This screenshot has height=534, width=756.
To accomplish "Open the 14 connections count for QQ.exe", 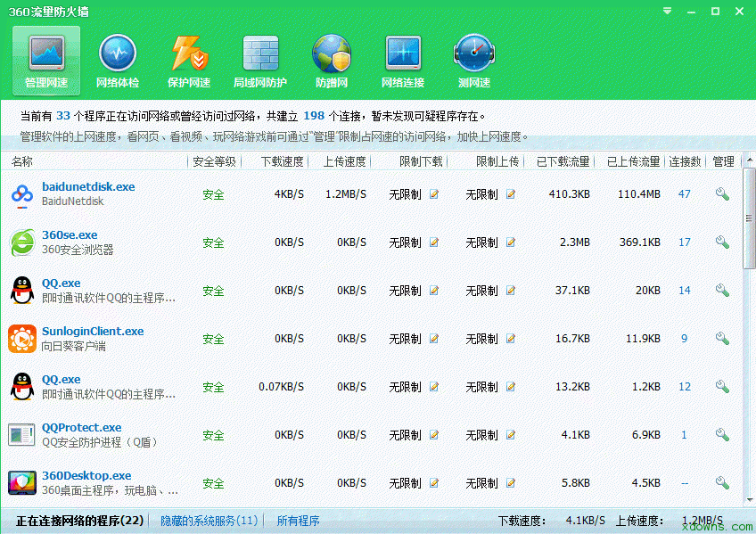I will tap(684, 291).
